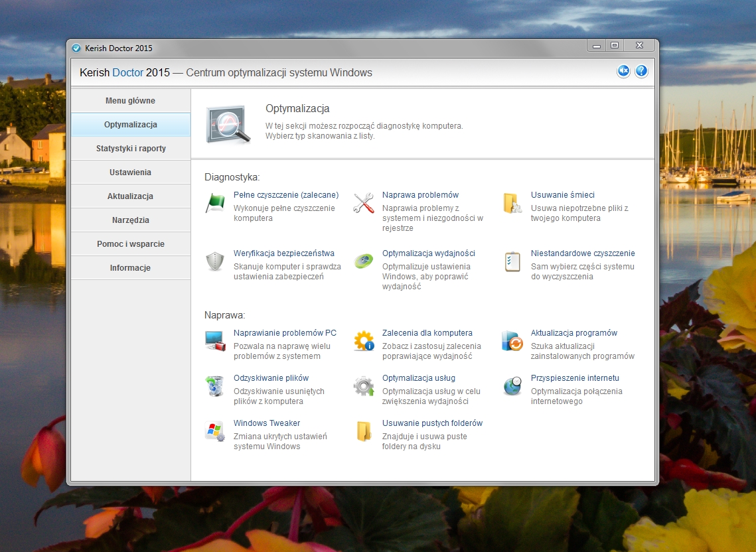Click text 'Znajduje i usuwa puste foldery na dysku'
The image size is (756, 552).
pos(425,441)
